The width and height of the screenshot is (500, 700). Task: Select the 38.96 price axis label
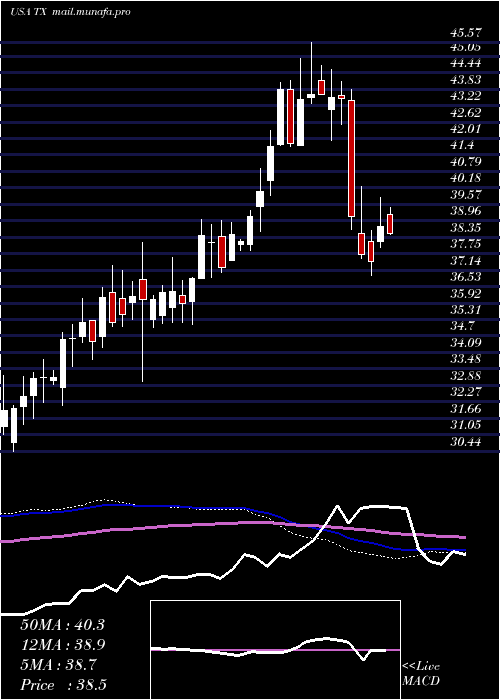point(465,211)
